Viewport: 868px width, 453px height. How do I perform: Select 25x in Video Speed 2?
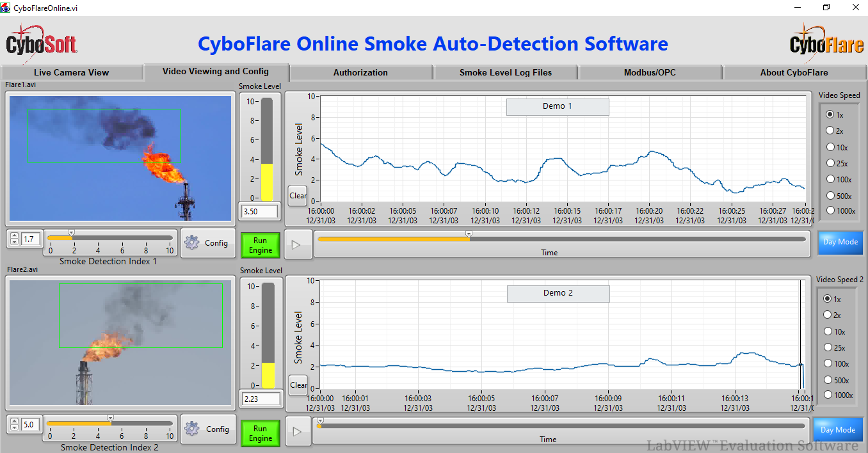[x=828, y=347]
